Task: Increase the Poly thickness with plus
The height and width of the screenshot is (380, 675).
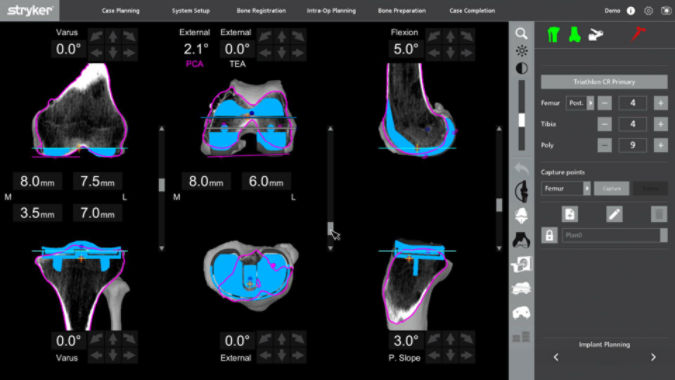Action: pyautogui.click(x=661, y=145)
